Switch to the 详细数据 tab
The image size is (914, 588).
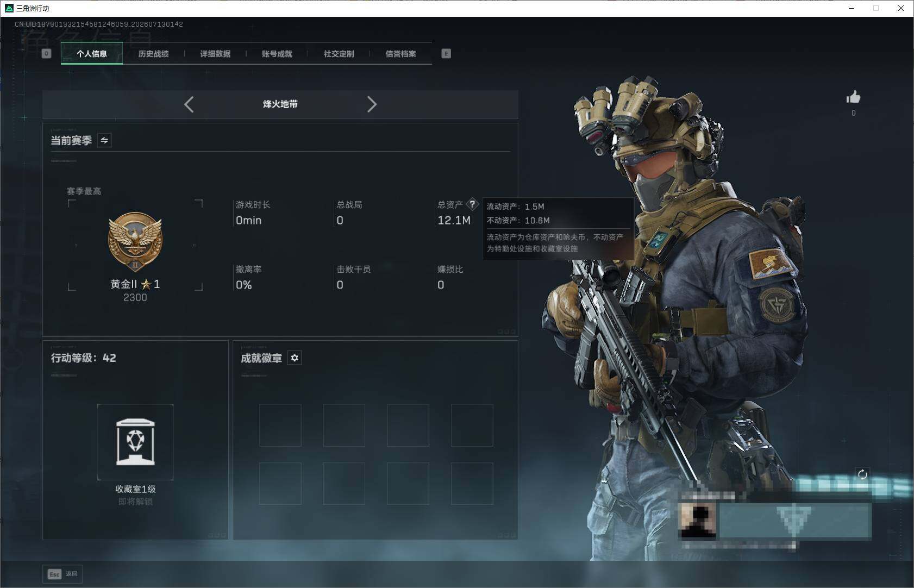[215, 54]
